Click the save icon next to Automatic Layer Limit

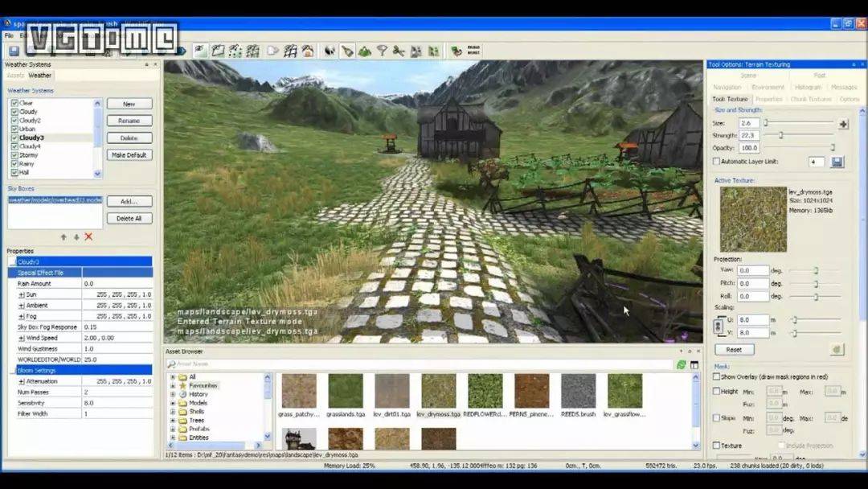[x=837, y=162]
